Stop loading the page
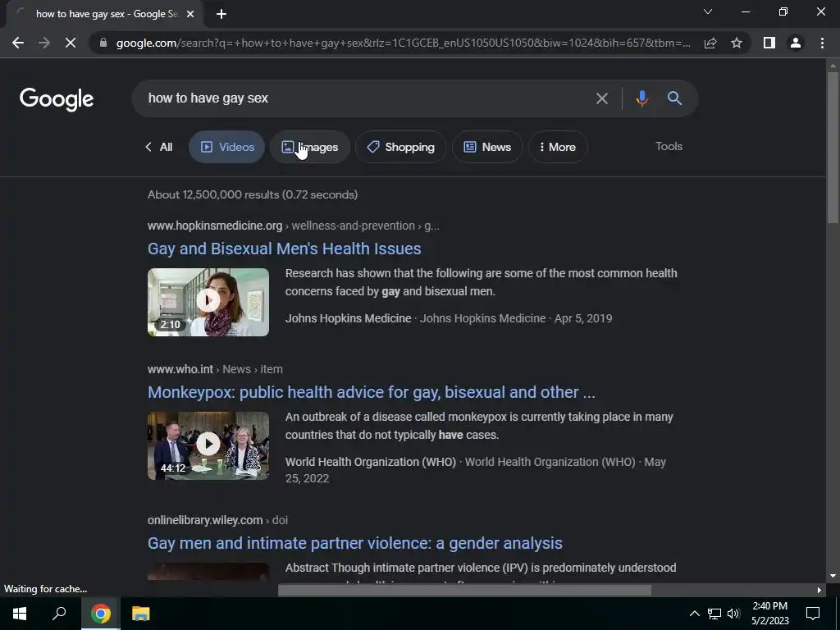This screenshot has height=630, width=840. tap(71, 43)
